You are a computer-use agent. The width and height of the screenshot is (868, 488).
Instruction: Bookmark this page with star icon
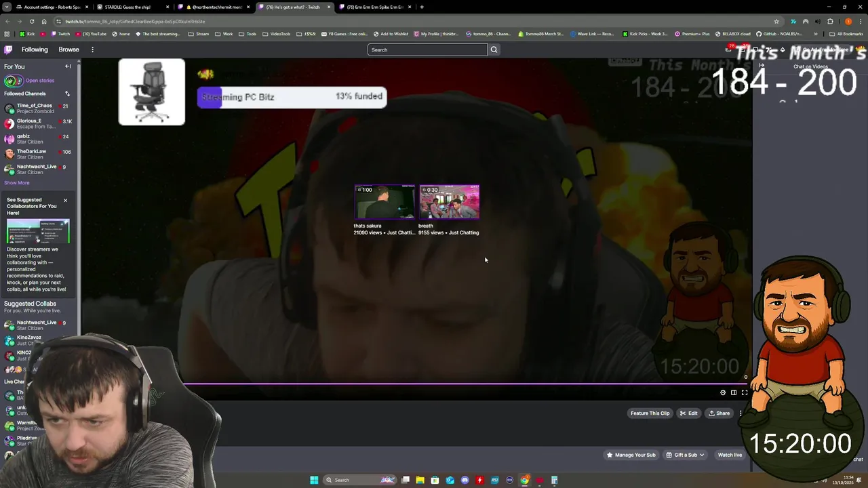pos(776,21)
